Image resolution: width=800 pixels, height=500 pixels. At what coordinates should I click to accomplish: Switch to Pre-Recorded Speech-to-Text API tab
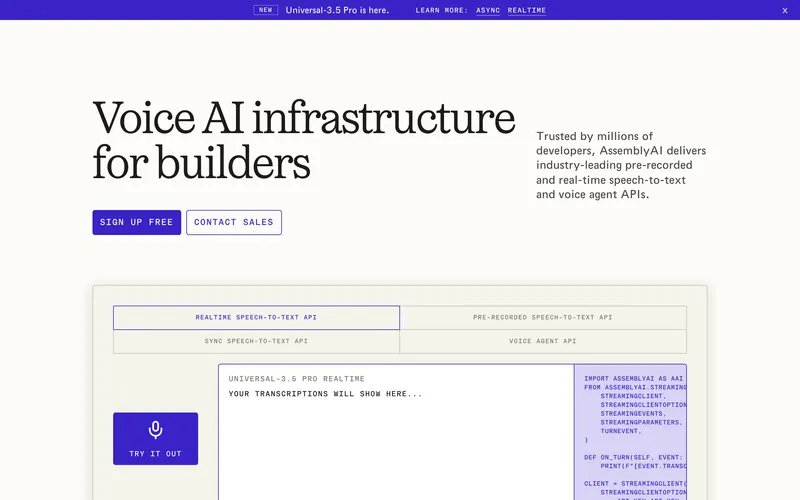543,317
